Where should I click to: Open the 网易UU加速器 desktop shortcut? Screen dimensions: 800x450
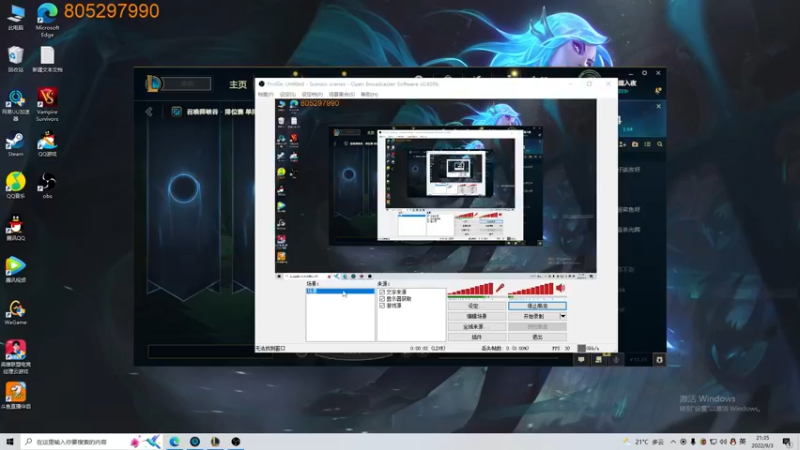(15, 104)
